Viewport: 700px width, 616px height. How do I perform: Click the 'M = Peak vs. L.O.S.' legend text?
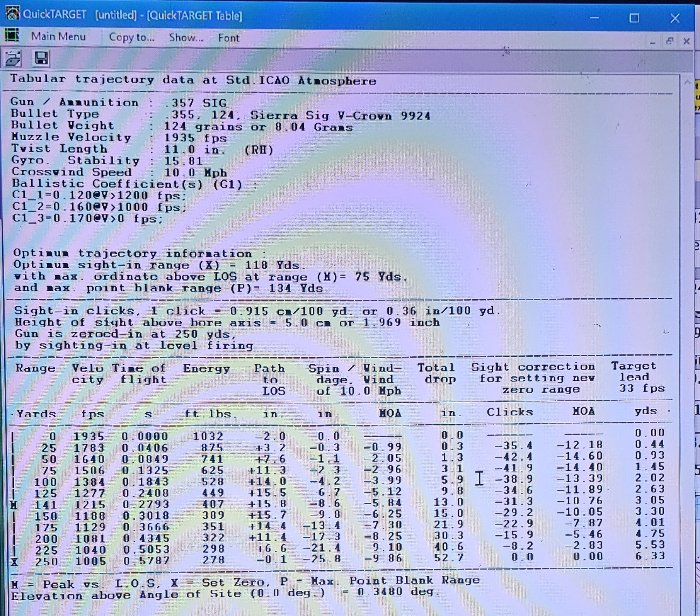click(x=86, y=584)
